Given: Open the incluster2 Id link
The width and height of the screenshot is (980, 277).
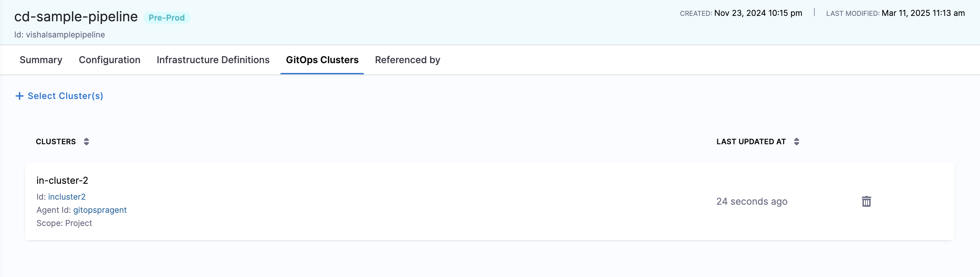Looking at the screenshot, I should [67, 197].
